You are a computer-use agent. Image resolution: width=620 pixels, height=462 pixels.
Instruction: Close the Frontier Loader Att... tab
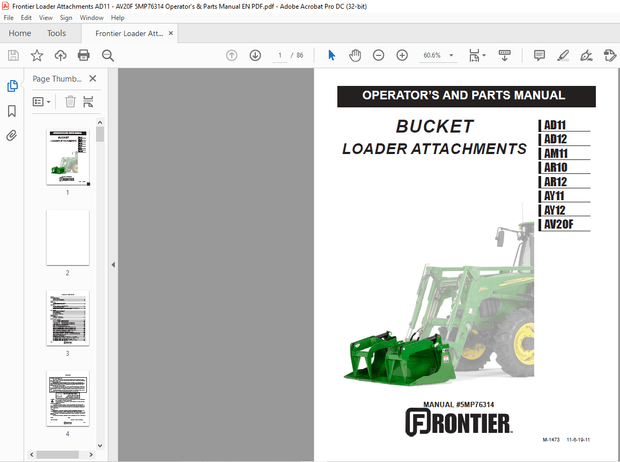coord(171,33)
